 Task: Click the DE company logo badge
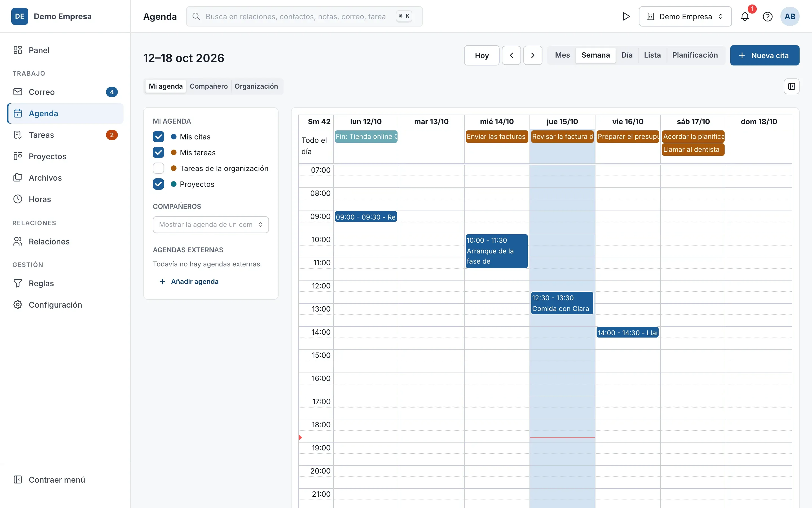pos(19,16)
